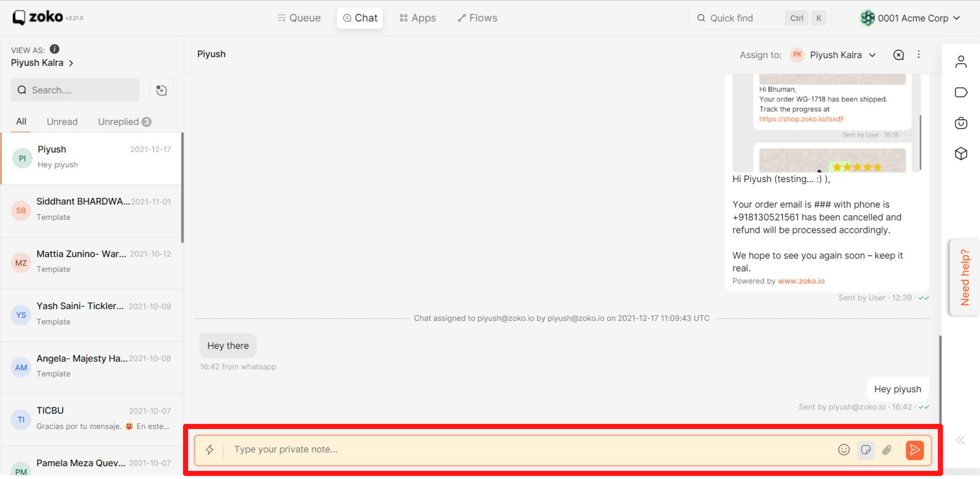
Task: Open the Apps tab
Action: [418, 18]
